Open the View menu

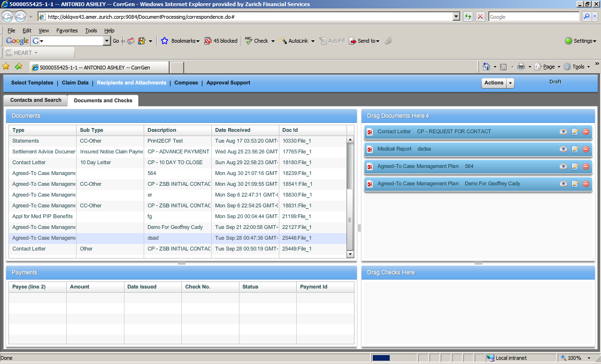[44, 30]
